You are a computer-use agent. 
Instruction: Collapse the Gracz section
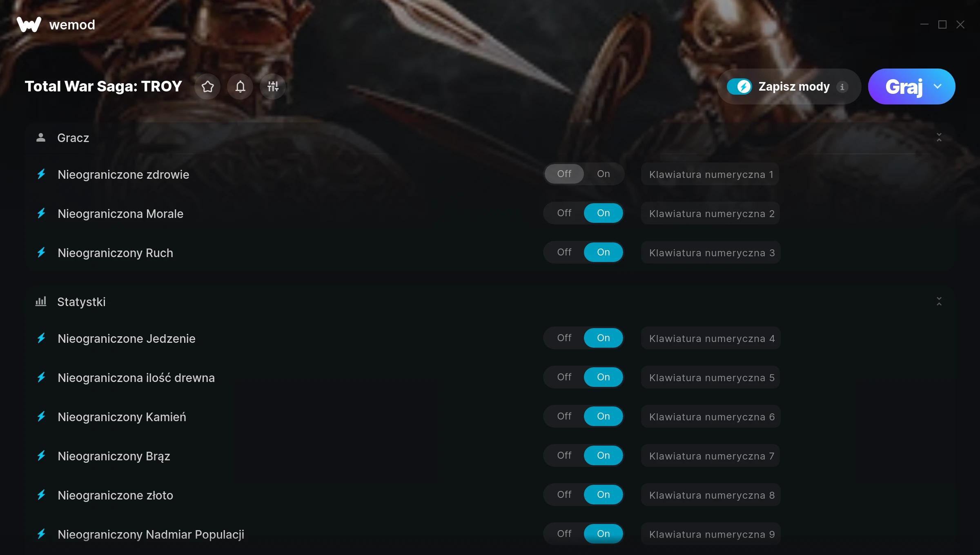pyautogui.click(x=939, y=138)
